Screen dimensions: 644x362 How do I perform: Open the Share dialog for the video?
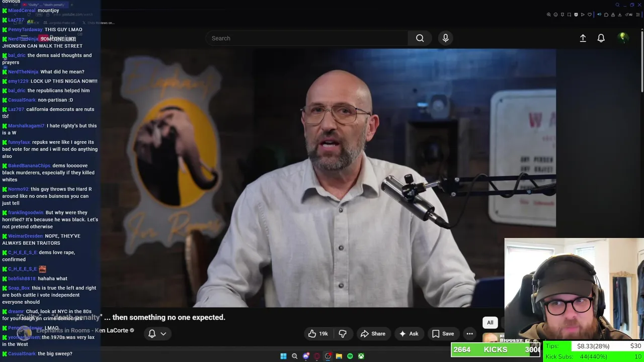click(373, 333)
